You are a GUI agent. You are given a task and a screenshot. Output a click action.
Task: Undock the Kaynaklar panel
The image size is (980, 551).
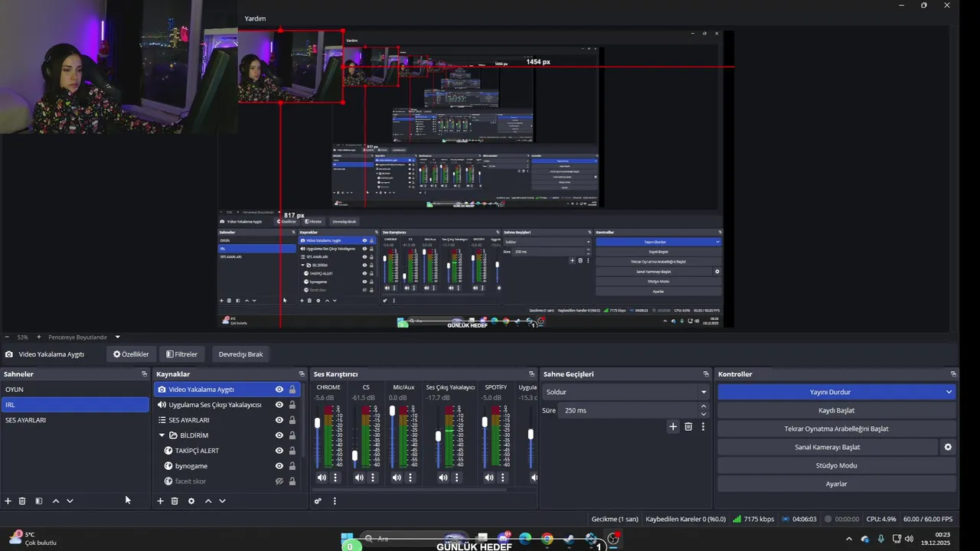click(302, 374)
